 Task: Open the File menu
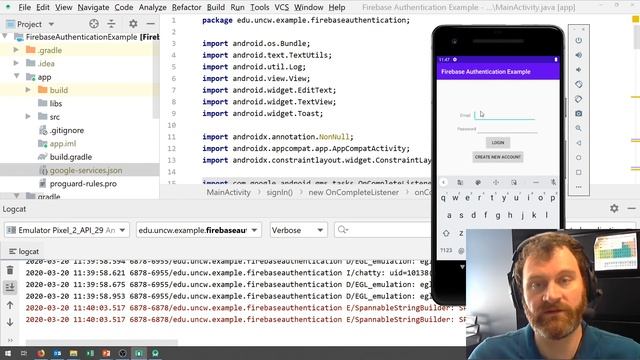point(24,7)
